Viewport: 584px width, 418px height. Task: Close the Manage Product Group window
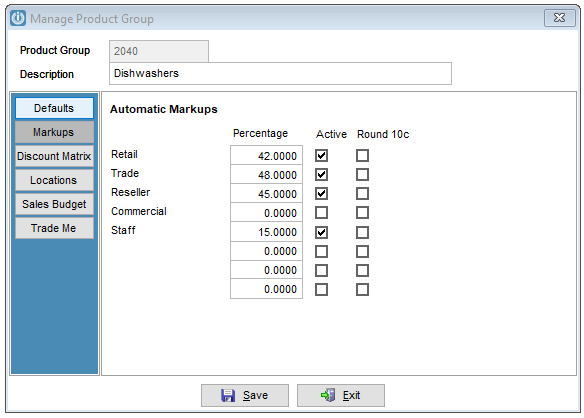559,18
